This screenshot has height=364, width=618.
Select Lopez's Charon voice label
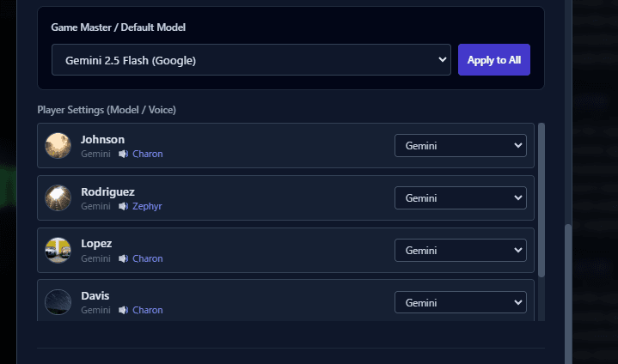coord(148,258)
